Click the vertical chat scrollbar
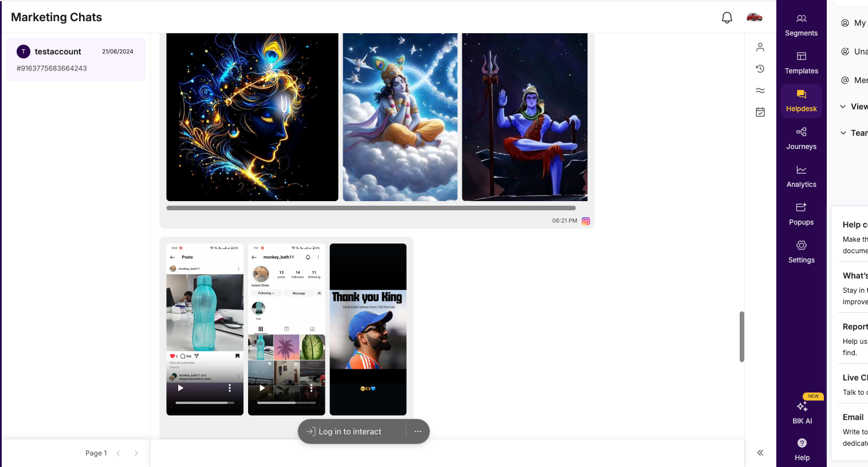 pyautogui.click(x=741, y=336)
